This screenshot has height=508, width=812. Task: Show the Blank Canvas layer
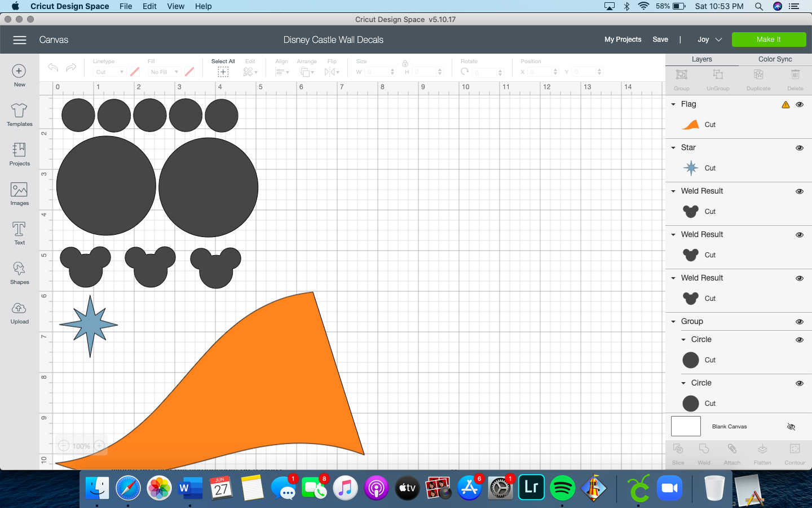click(x=791, y=427)
